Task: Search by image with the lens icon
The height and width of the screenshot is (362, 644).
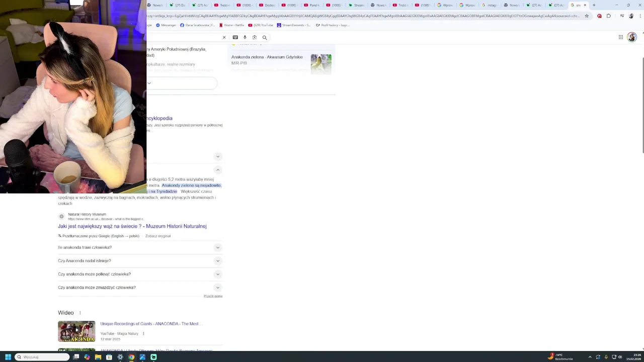Action: [255, 37]
